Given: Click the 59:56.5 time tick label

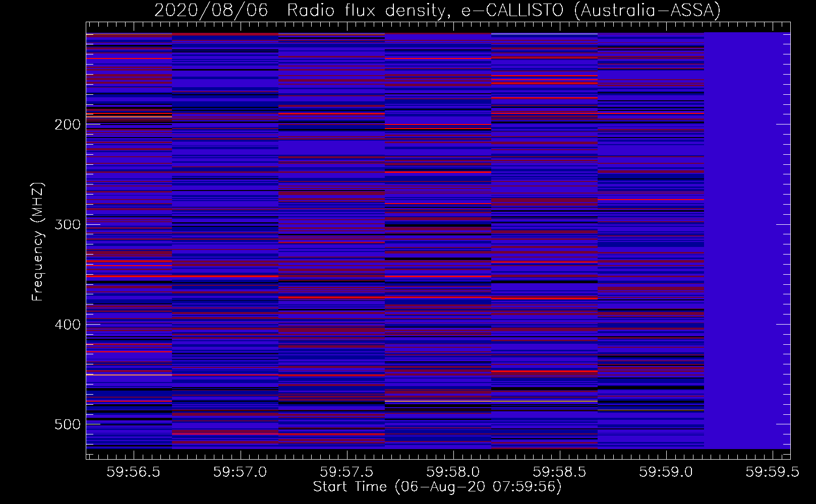Looking at the screenshot, I should pyautogui.click(x=133, y=472).
